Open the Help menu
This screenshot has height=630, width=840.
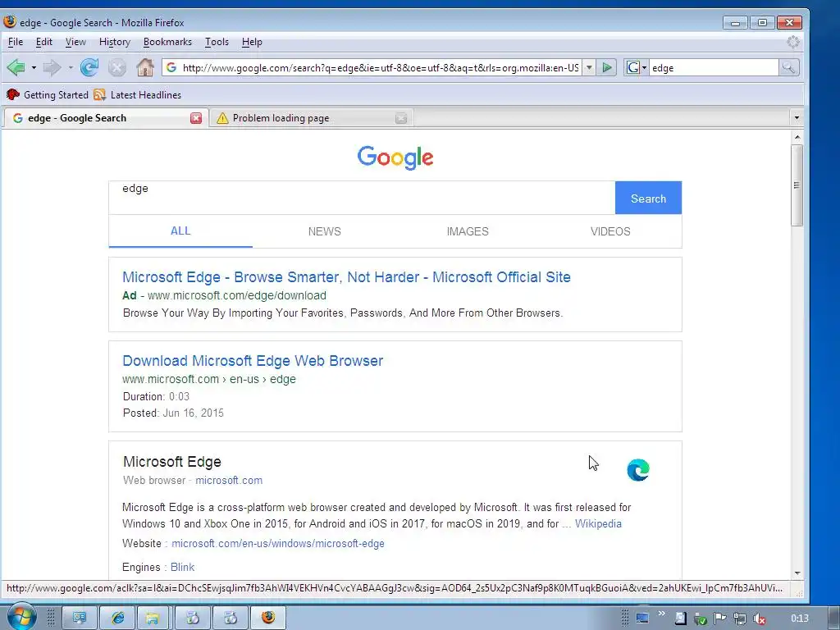[x=252, y=42]
